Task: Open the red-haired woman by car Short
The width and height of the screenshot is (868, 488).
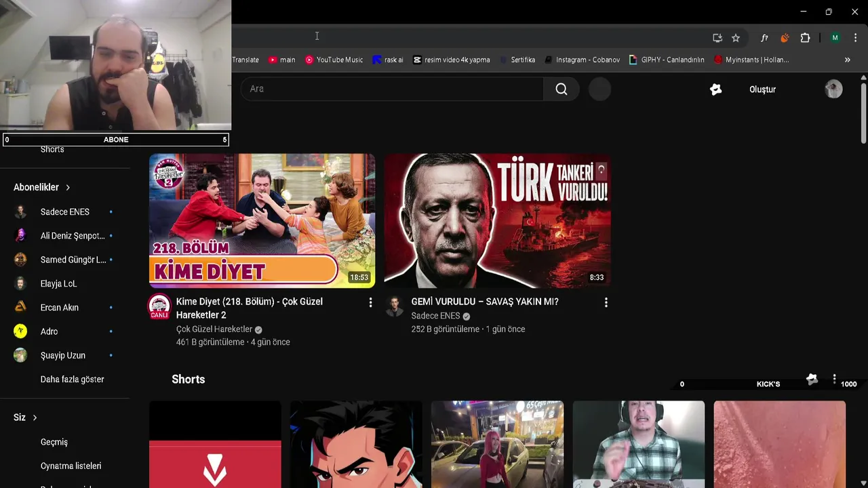Action: [497, 445]
